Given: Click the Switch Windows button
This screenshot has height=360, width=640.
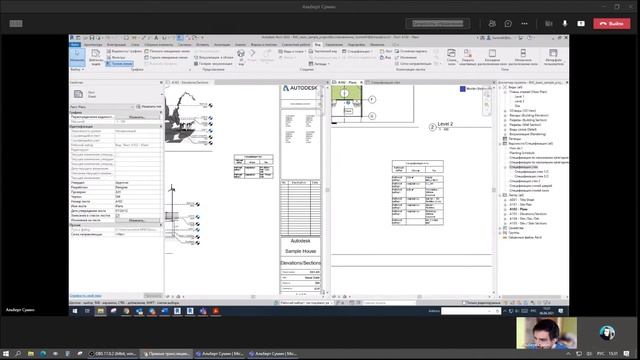Looking at the screenshot, I should click(x=451, y=56).
